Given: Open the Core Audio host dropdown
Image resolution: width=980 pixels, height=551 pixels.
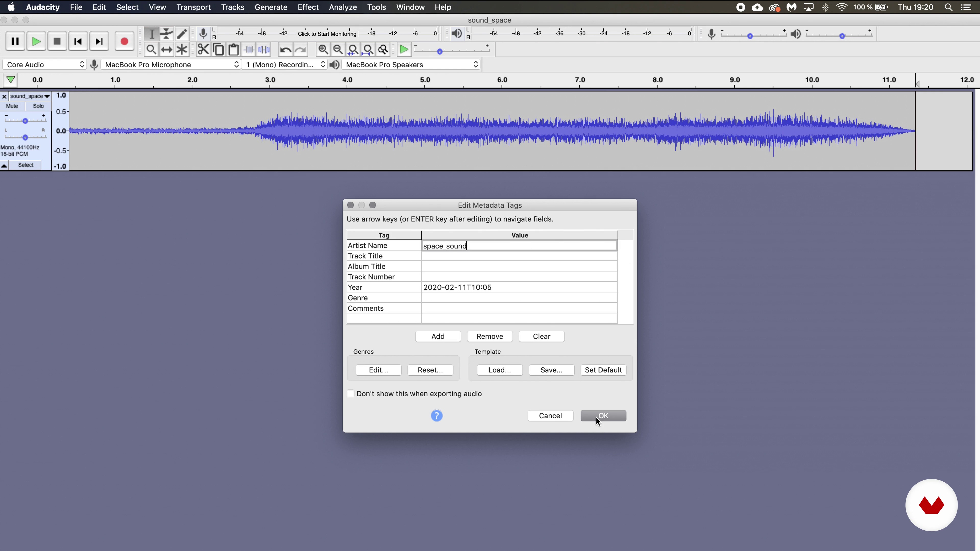Looking at the screenshot, I should [44, 65].
